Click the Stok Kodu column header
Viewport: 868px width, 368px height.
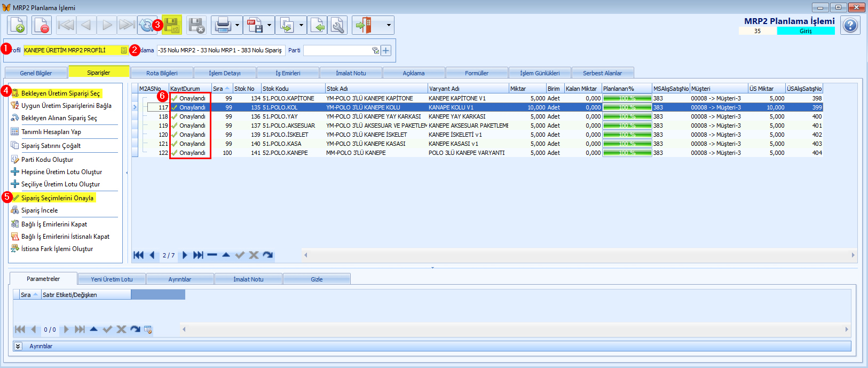293,89
